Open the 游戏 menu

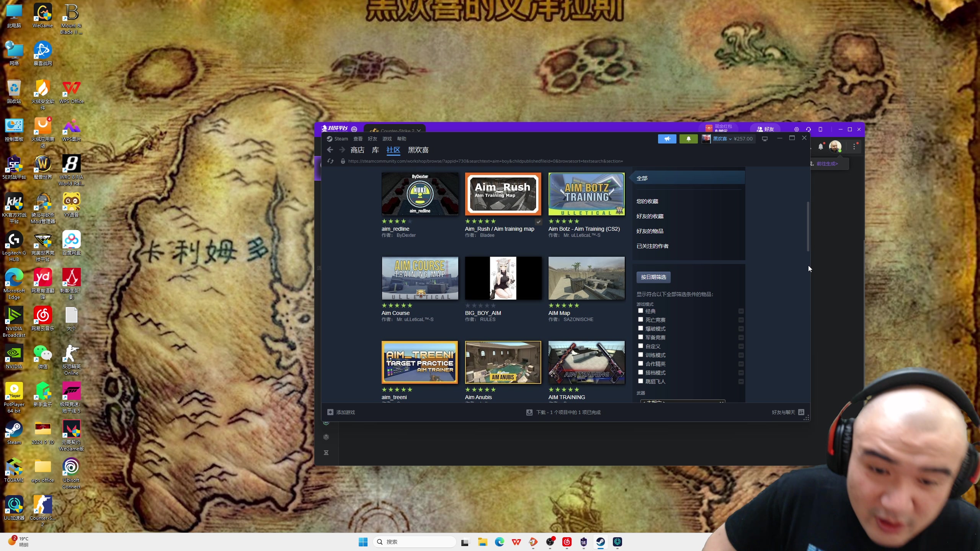[x=387, y=139]
